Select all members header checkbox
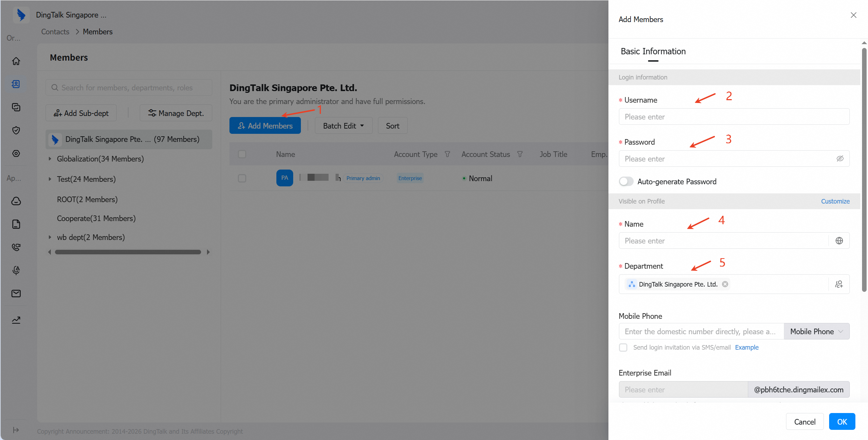 pyautogui.click(x=242, y=154)
